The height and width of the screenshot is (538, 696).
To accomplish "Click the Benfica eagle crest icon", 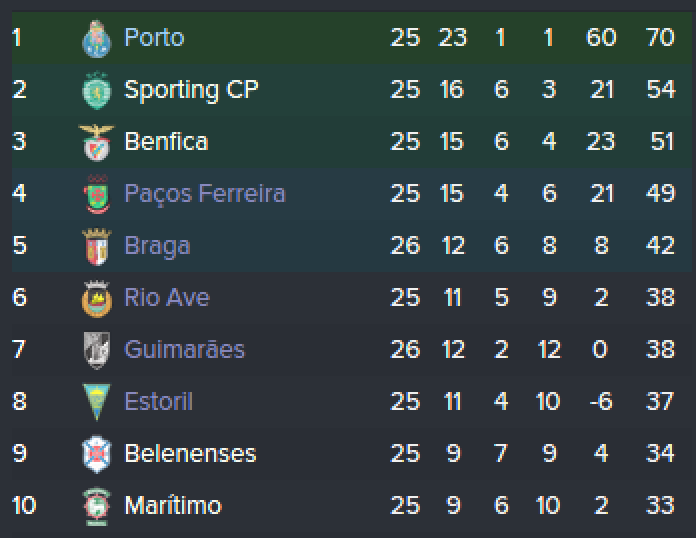I will pos(96,142).
